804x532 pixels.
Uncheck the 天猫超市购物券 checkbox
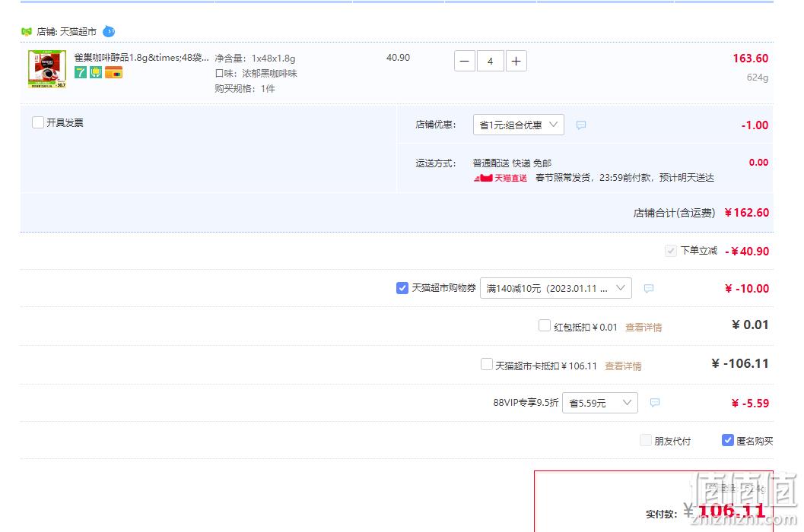pos(402,288)
